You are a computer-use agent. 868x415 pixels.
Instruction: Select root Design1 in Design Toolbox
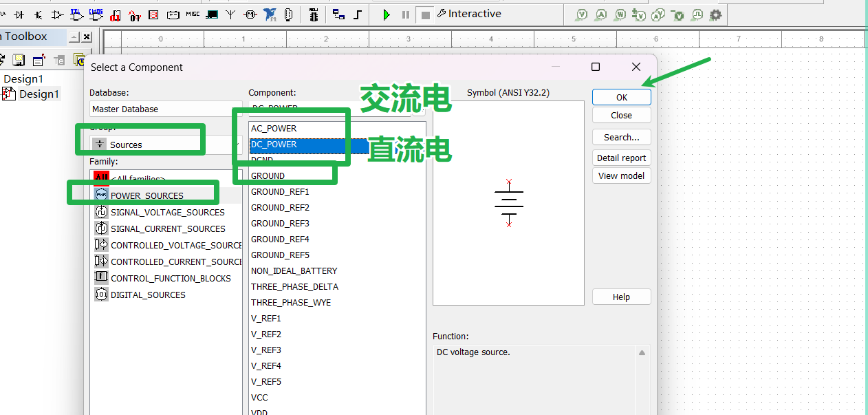click(23, 79)
